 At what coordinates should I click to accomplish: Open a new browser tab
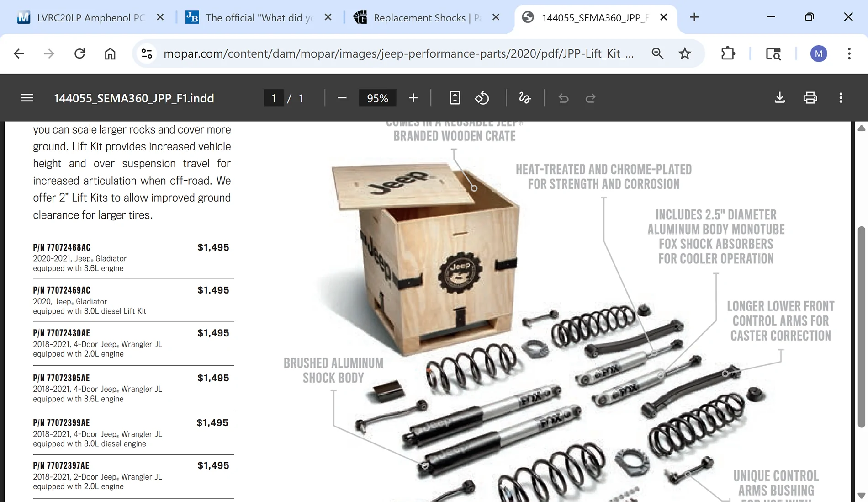694,17
